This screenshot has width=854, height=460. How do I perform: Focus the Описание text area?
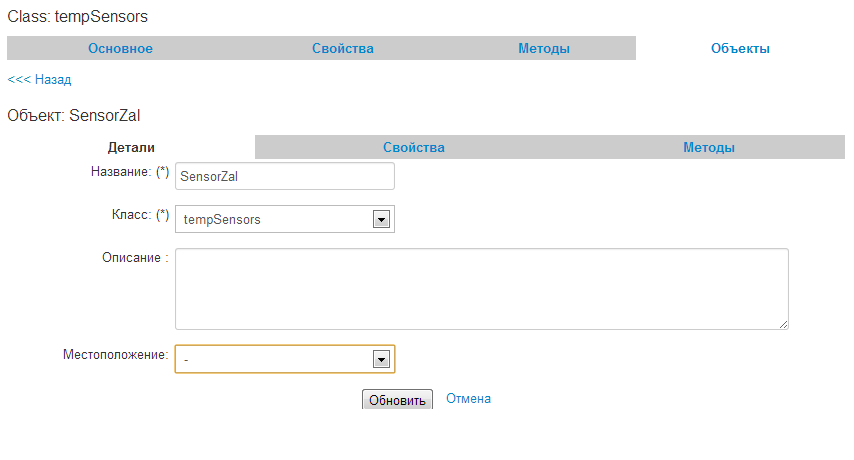(x=481, y=288)
